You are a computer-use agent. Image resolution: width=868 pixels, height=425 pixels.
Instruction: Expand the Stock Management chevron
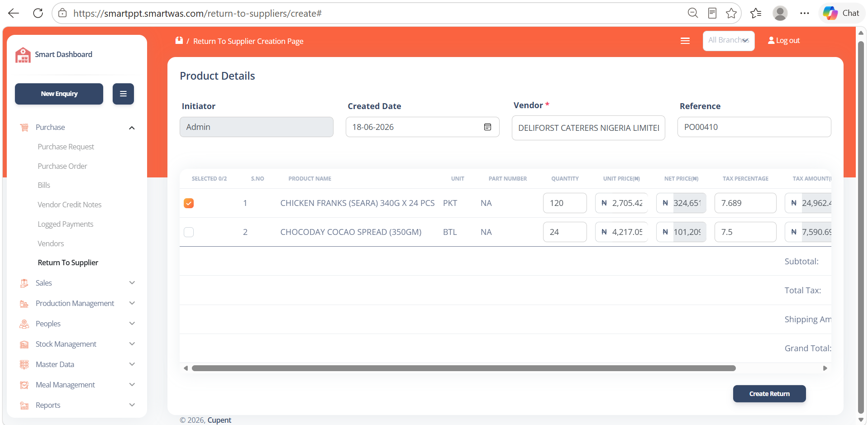pos(132,344)
